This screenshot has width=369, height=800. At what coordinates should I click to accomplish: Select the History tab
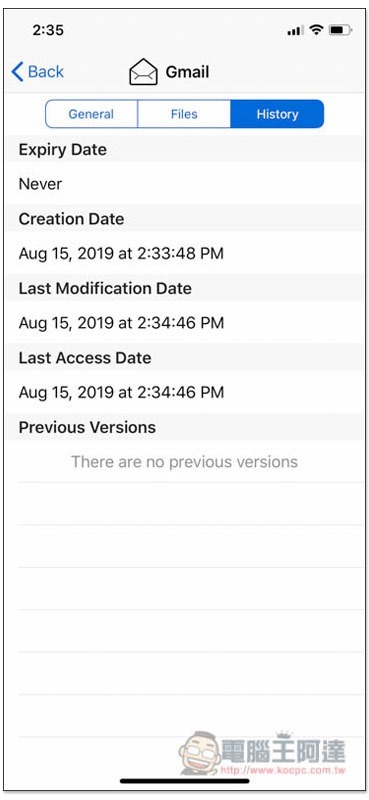(x=277, y=114)
